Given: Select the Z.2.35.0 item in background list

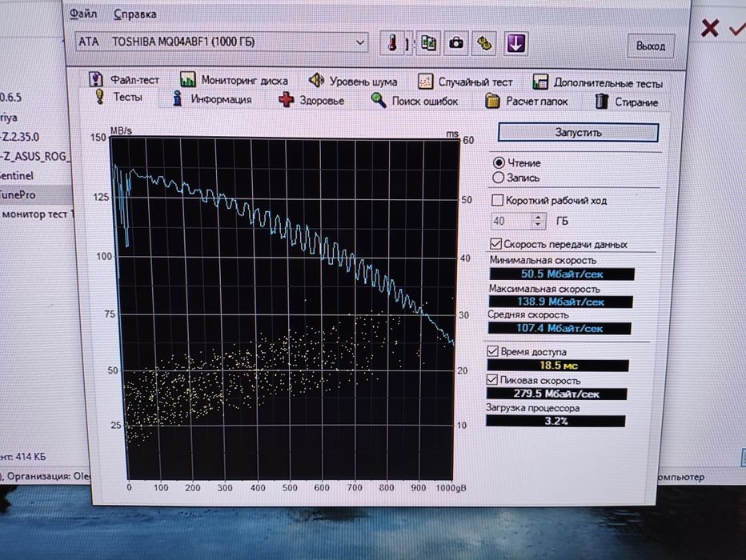Looking at the screenshot, I should (19, 137).
